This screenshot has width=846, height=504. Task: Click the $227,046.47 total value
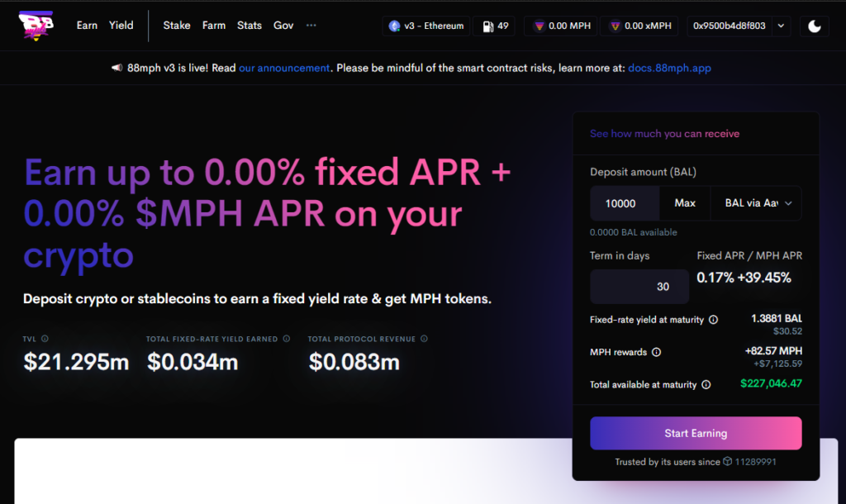(x=771, y=383)
